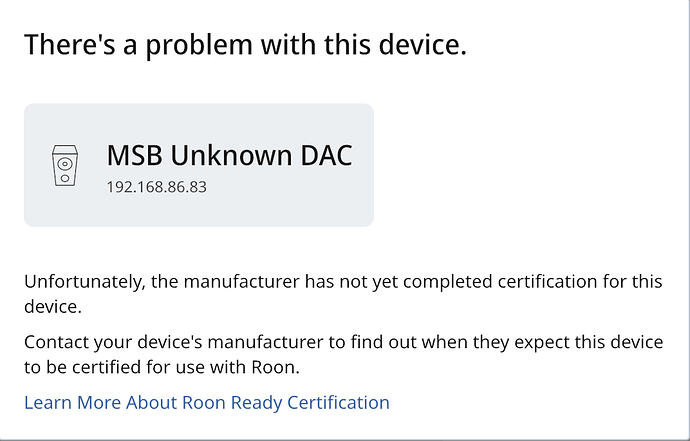Viewport: 690px width, 441px height.
Task: Click the speaker icon in the device card
Action: pyautogui.click(x=65, y=165)
